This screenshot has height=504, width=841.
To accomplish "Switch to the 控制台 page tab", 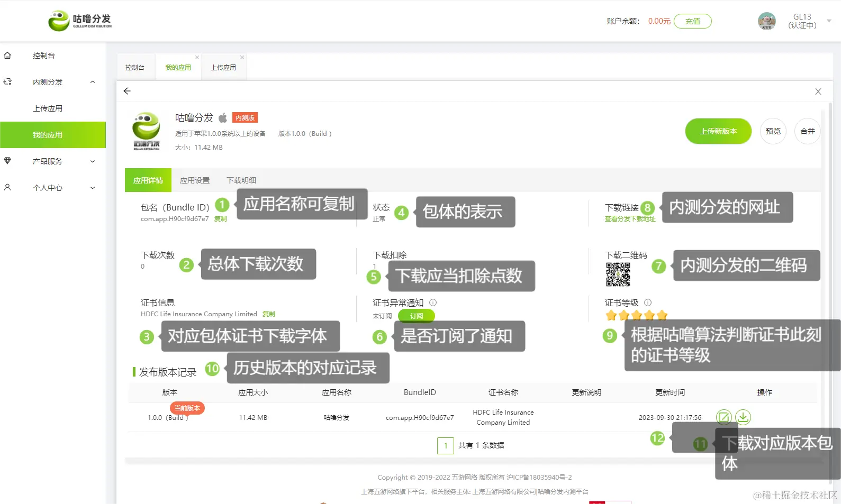I will coord(135,68).
